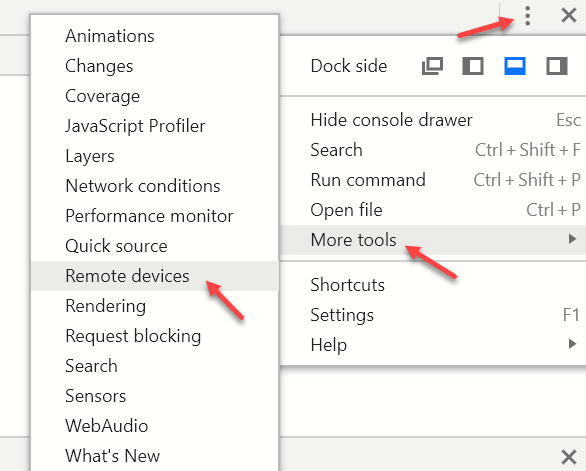Expand the More tools submenu arrow
This screenshot has height=471, width=586.
tap(572, 239)
